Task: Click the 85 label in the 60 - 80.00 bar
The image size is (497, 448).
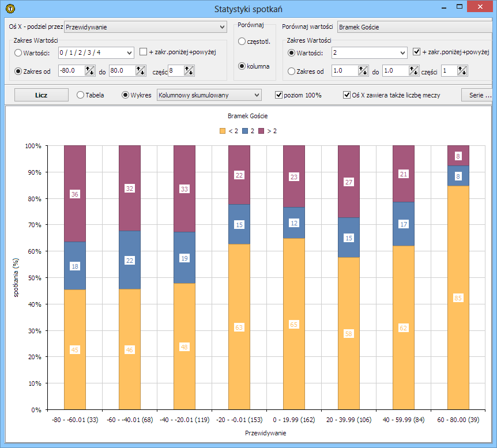Action: (458, 298)
